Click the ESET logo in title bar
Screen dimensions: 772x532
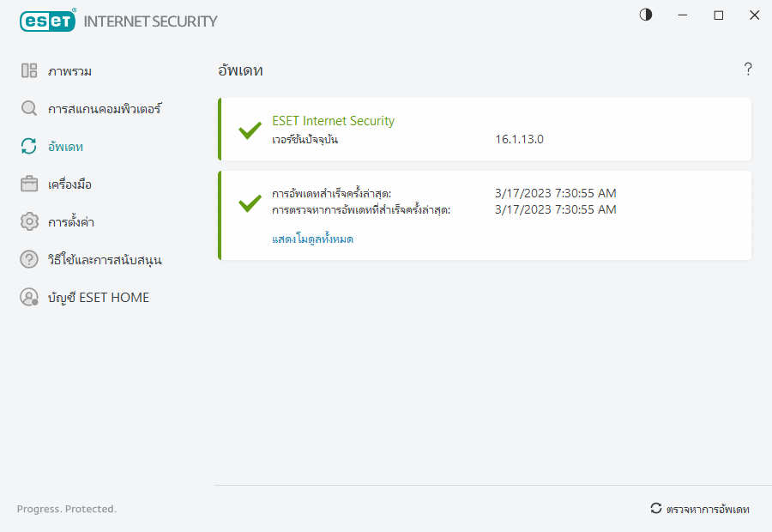click(x=47, y=21)
